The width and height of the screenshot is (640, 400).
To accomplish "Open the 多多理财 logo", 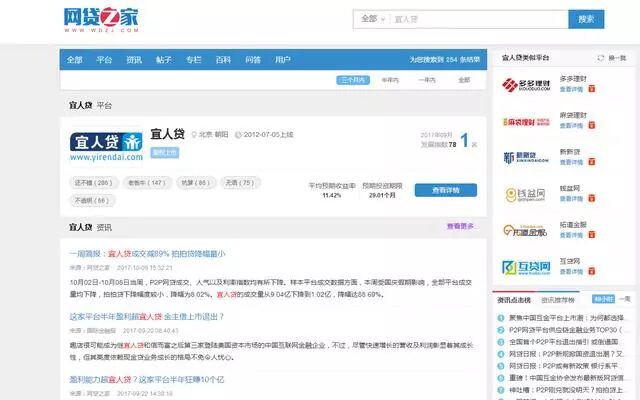I will (x=526, y=85).
